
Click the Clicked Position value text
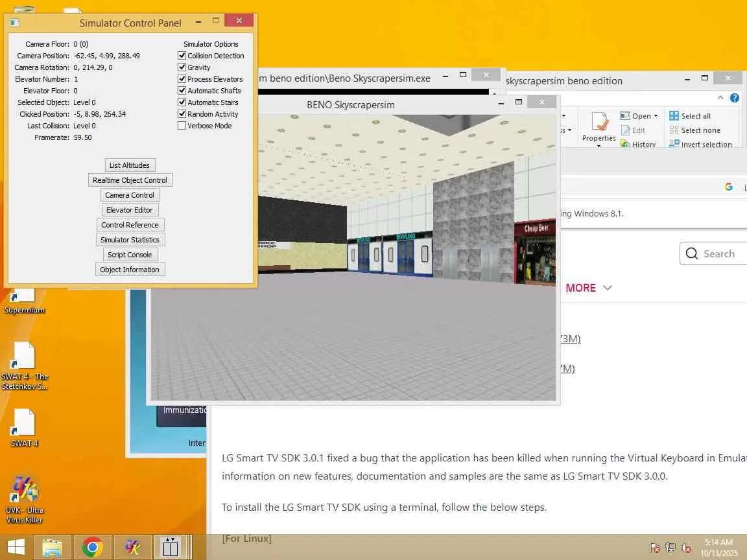(100, 114)
